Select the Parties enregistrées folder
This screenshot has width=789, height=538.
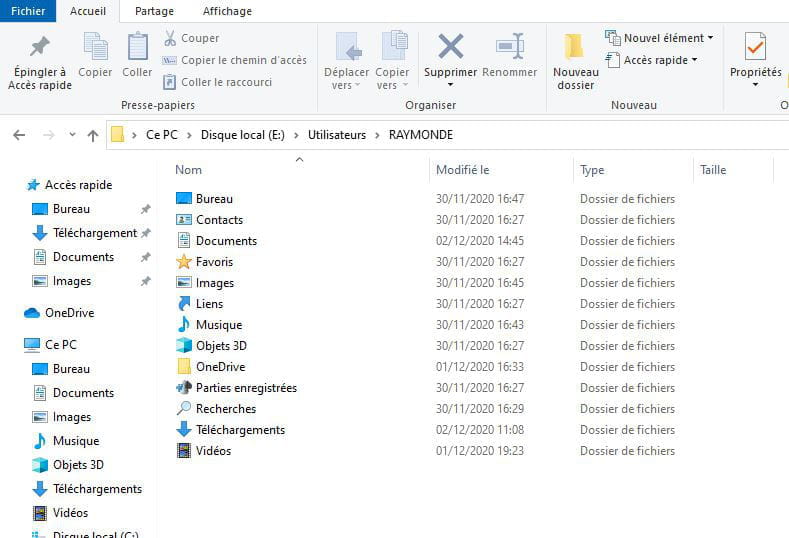pos(246,388)
